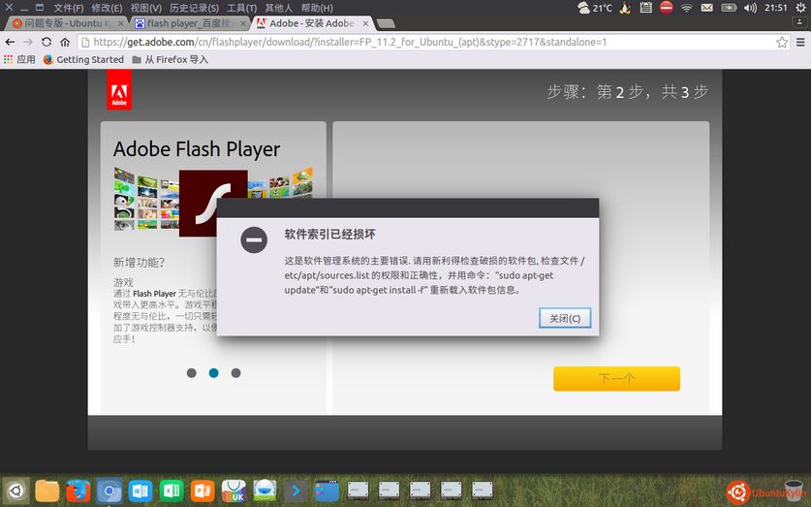Open the mail envelope indicator
Image resolution: width=812 pixels, height=507 pixels.
(x=707, y=8)
